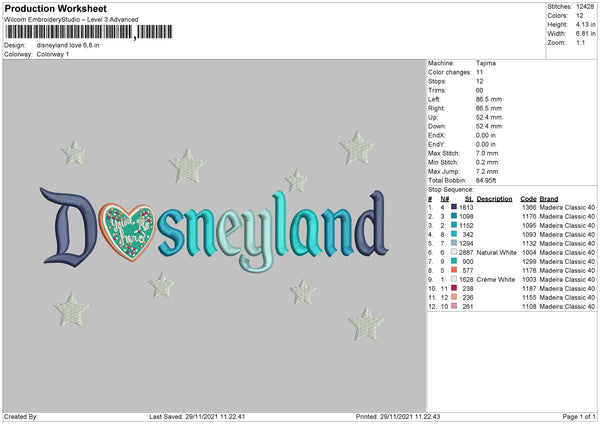Click the Height value '4.13 in'
This screenshot has height=424, width=600.
tap(585, 24)
